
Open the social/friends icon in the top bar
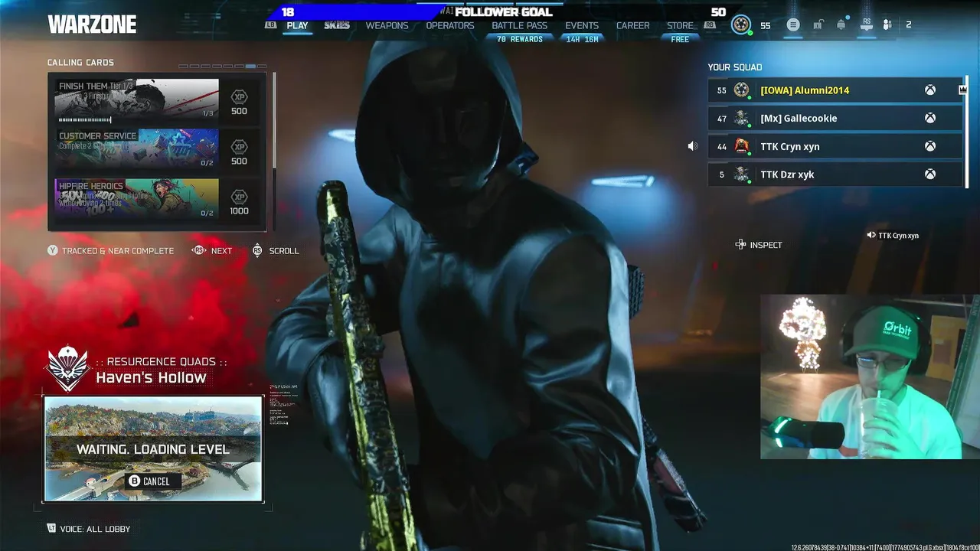point(887,25)
